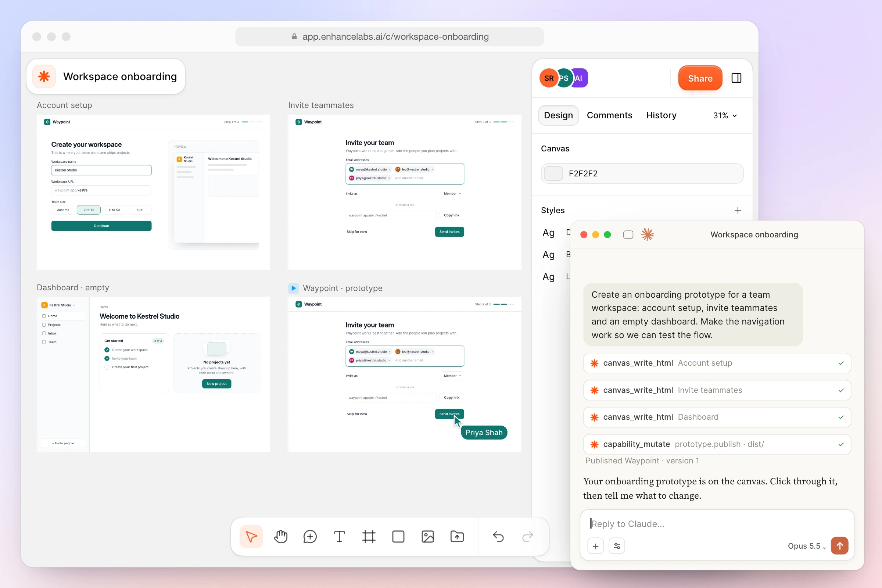Select the Hand pan tool
Viewport: 882px width, 588px height.
[280, 537]
